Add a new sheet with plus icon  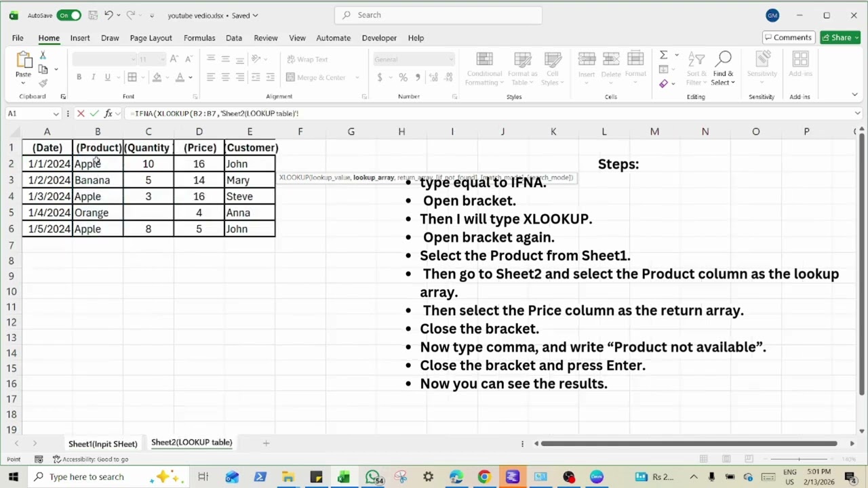(x=266, y=443)
